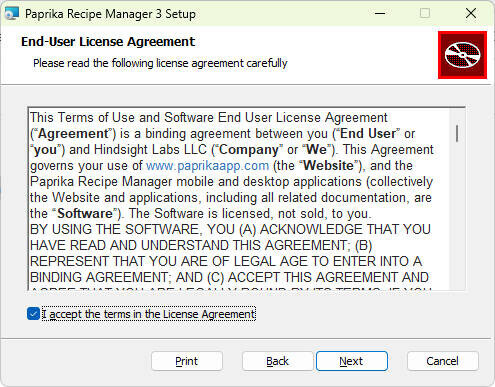This screenshot has width=495, height=387.
Task: Click inside the license agreement text box
Action: (x=239, y=199)
